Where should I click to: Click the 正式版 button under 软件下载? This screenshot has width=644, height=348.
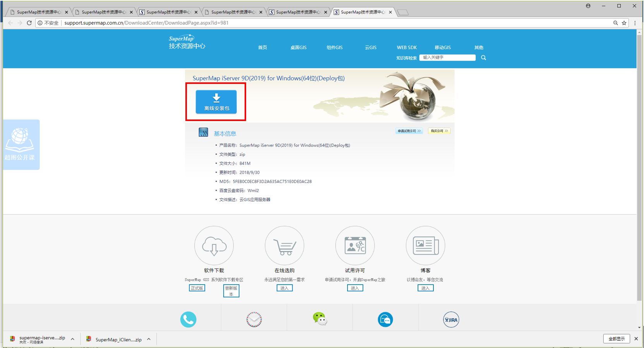[x=197, y=288]
